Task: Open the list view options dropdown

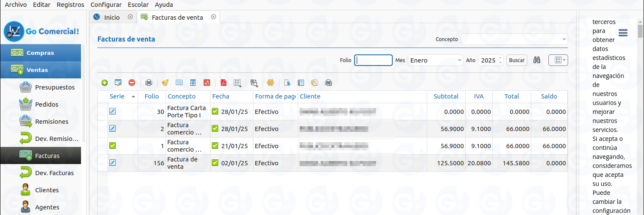Action: (558, 60)
